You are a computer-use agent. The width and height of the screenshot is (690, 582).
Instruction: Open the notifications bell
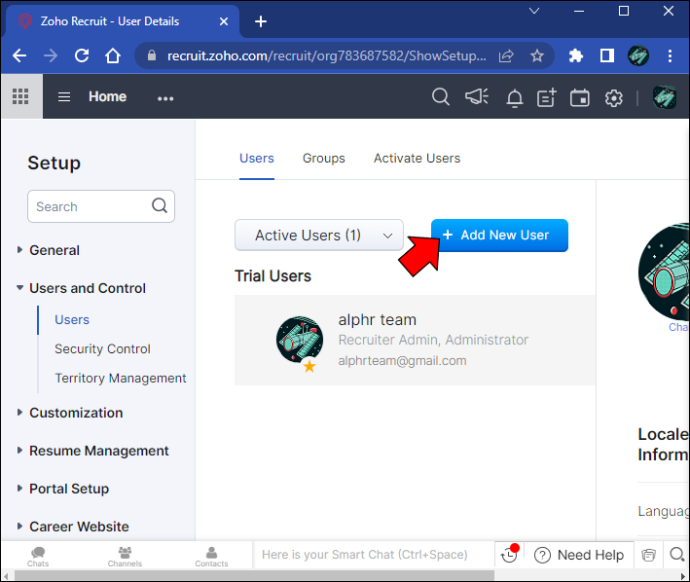514,98
